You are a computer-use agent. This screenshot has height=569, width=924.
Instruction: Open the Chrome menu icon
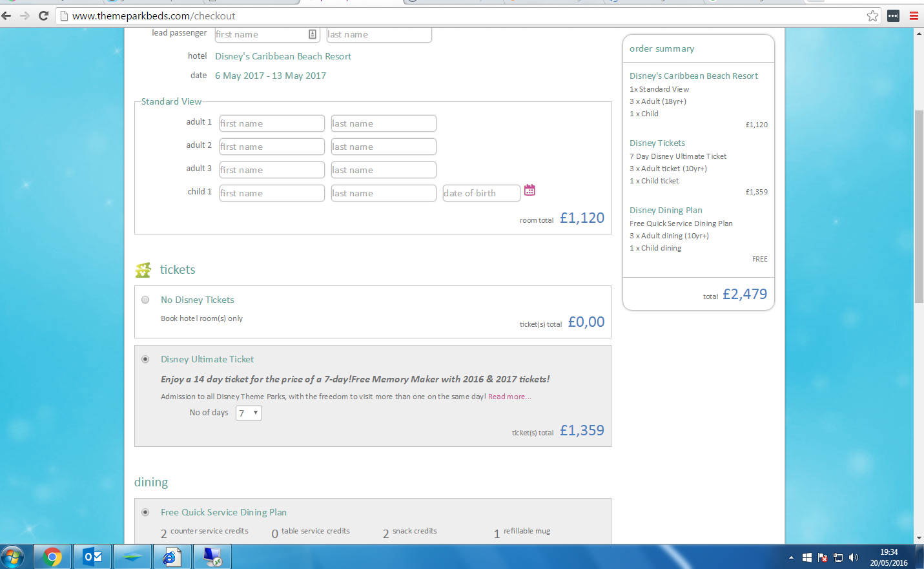[x=914, y=16]
